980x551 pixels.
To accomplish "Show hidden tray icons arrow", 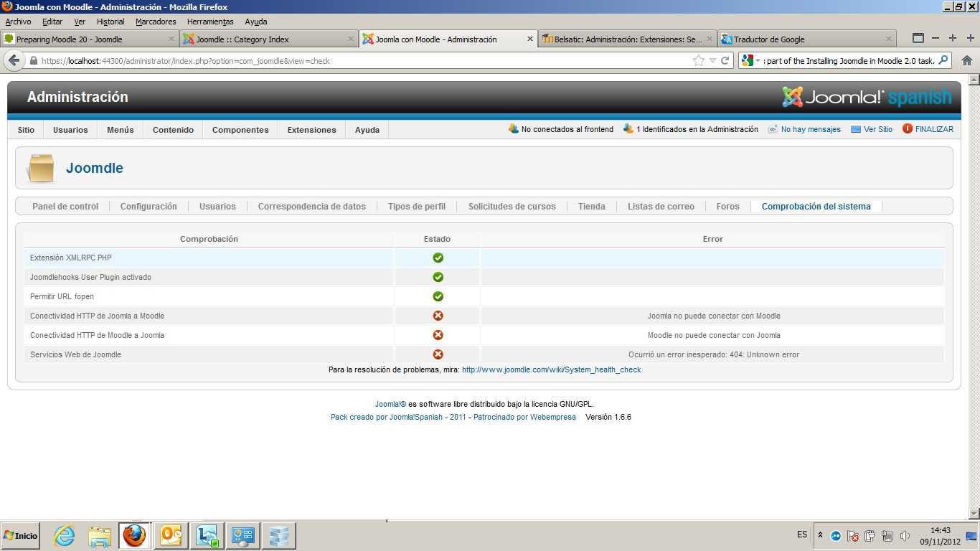I will click(x=820, y=536).
